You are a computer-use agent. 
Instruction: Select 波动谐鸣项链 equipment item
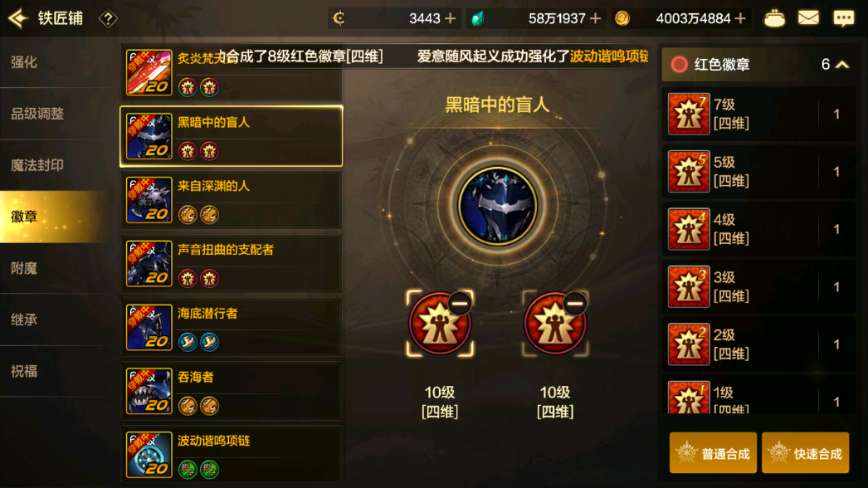(232, 455)
